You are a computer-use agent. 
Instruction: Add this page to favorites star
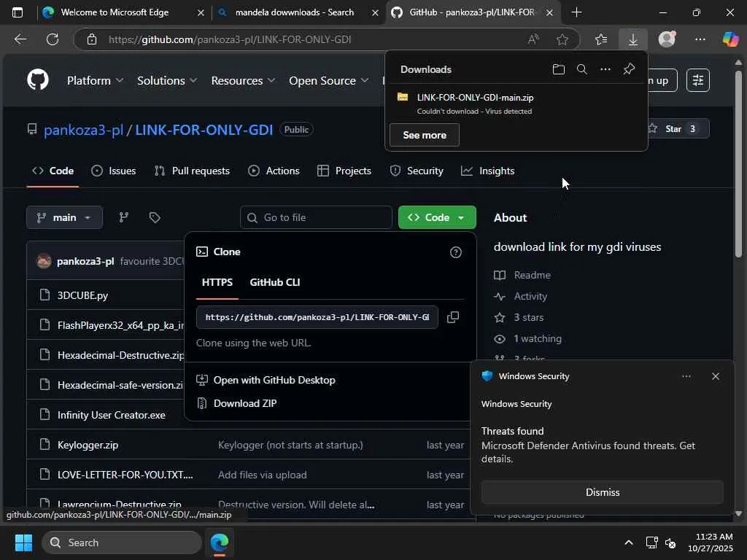[562, 39]
